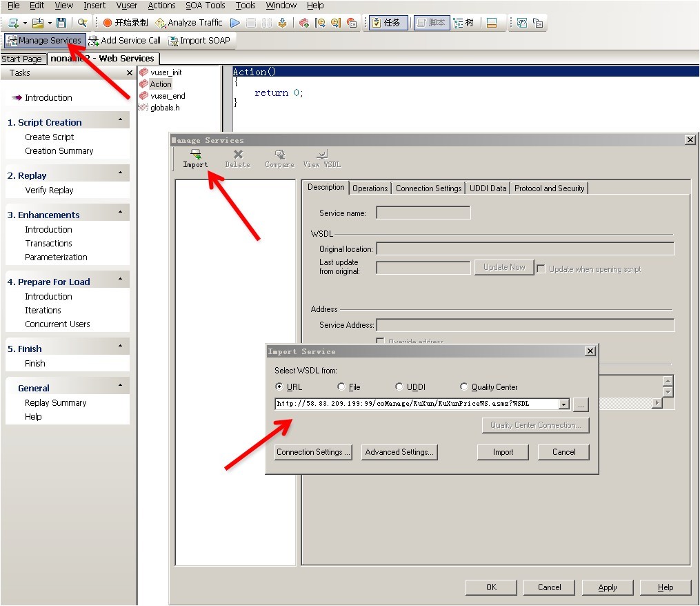Open Advanced Settings in Import Service dialog
The width and height of the screenshot is (700, 606).
click(x=399, y=452)
